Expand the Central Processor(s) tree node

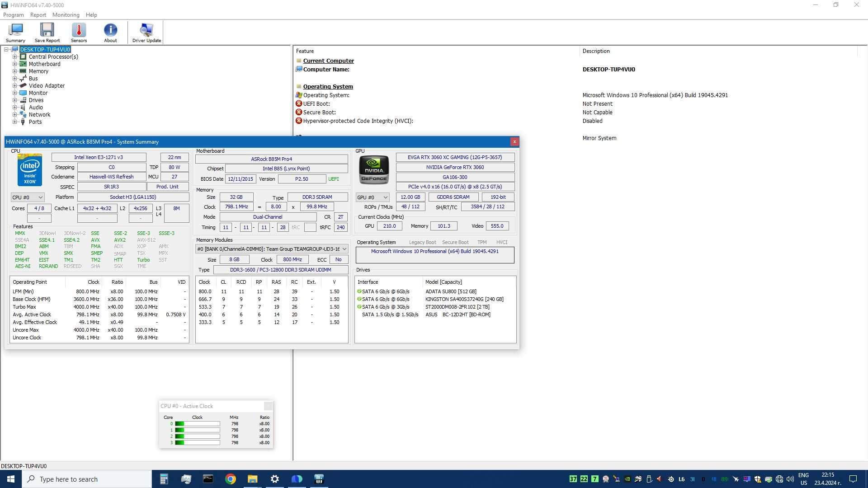pyautogui.click(x=14, y=57)
